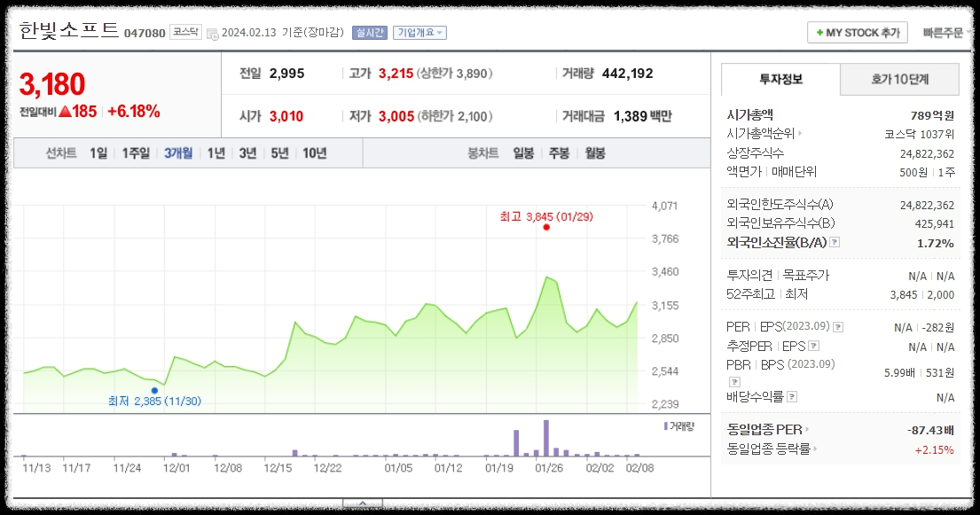Click help icon next to PER EPS(2023.09)
This screenshot has height=515, width=980.
(x=838, y=327)
